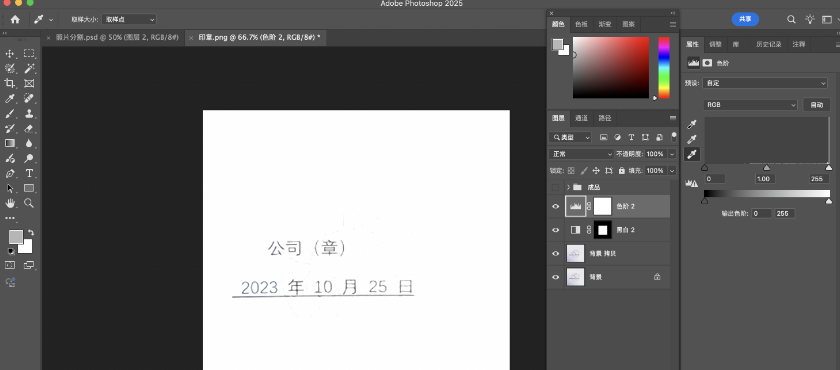This screenshot has height=370, width=840.
Task: Select the Frame tool
Action: 29,84
